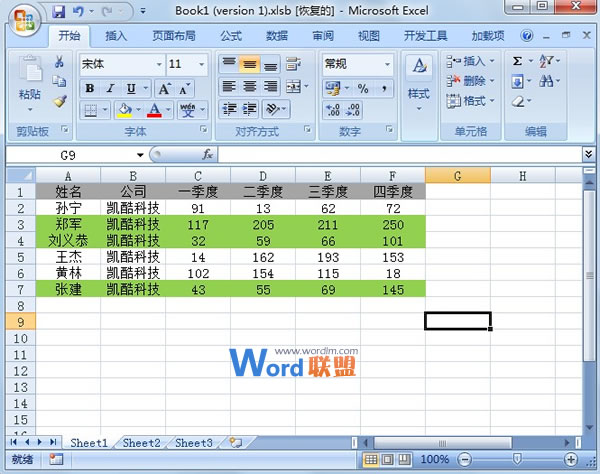Expand the formula bar

pyautogui.click(x=589, y=155)
